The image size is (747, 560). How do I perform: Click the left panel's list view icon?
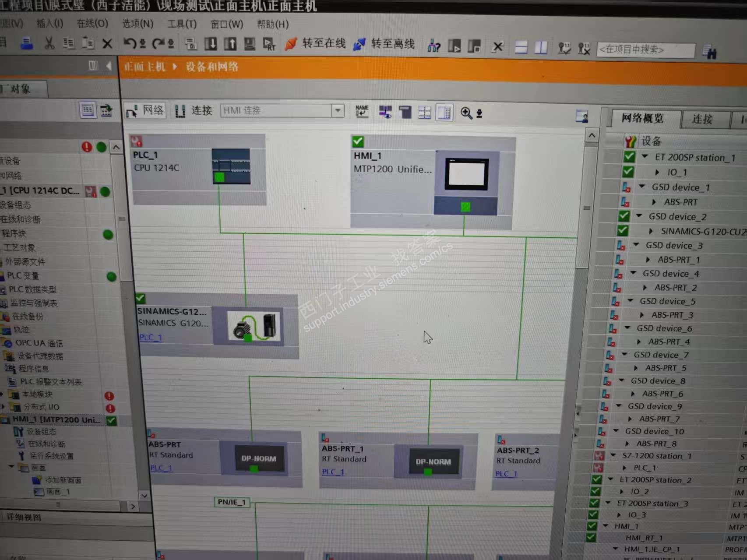click(88, 109)
